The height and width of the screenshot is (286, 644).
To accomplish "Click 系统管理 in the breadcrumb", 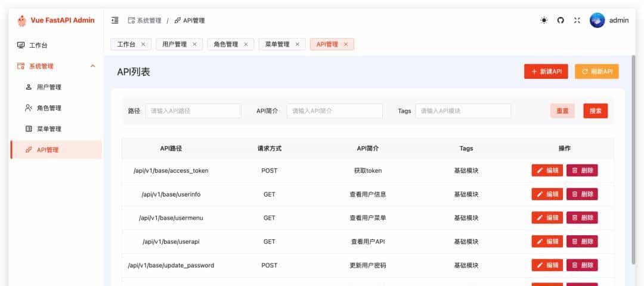I will pyautogui.click(x=144, y=20).
